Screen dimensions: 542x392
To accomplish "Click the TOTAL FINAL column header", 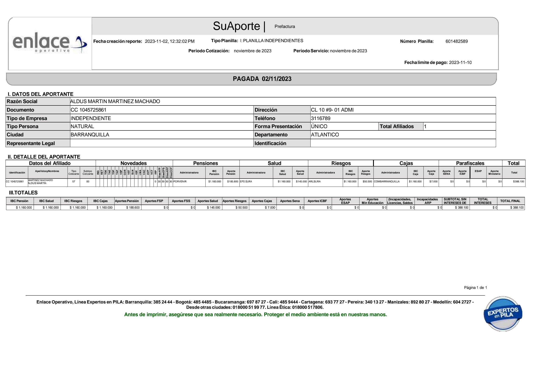I will pos(510,201).
